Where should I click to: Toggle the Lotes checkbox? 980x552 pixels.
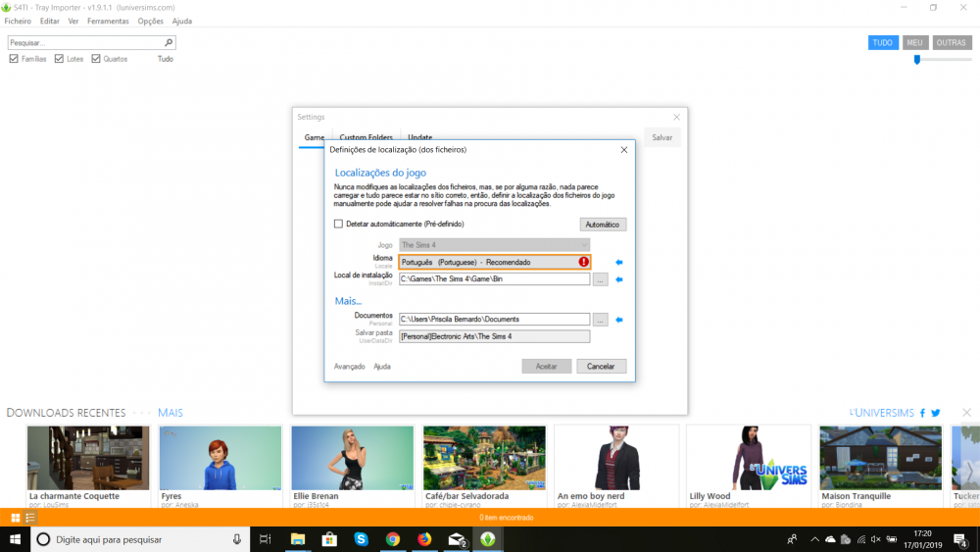click(60, 59)
